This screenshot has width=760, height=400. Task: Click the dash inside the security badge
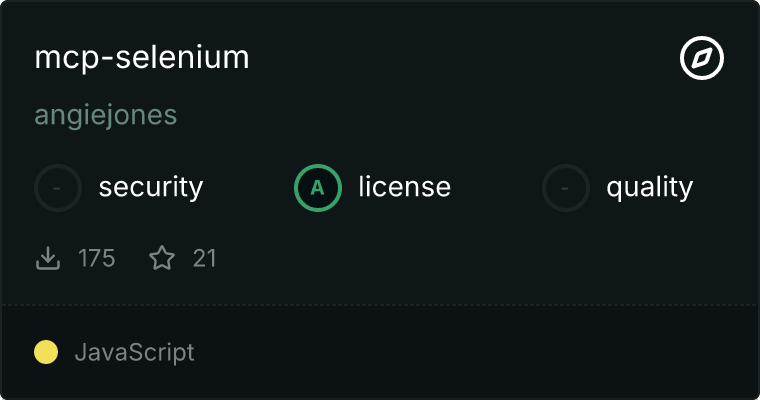point(58,187)
